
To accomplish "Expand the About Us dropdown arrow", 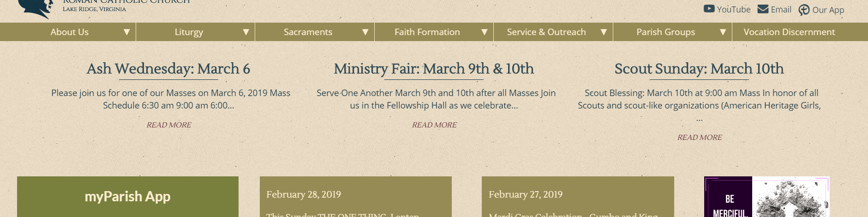I will 126,32.
